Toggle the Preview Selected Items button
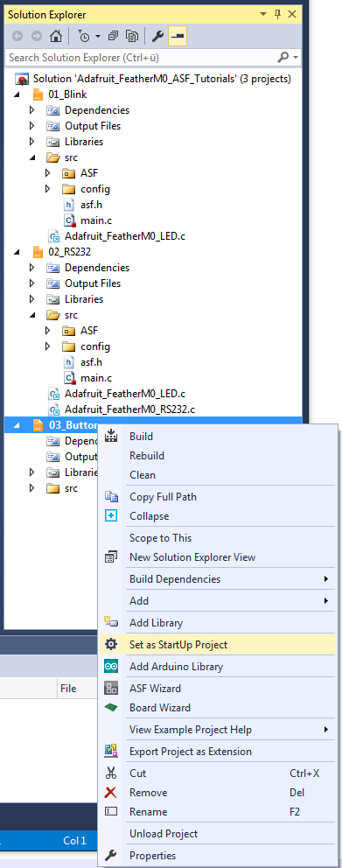The image size is (342, 868). [x=178, y=37]
